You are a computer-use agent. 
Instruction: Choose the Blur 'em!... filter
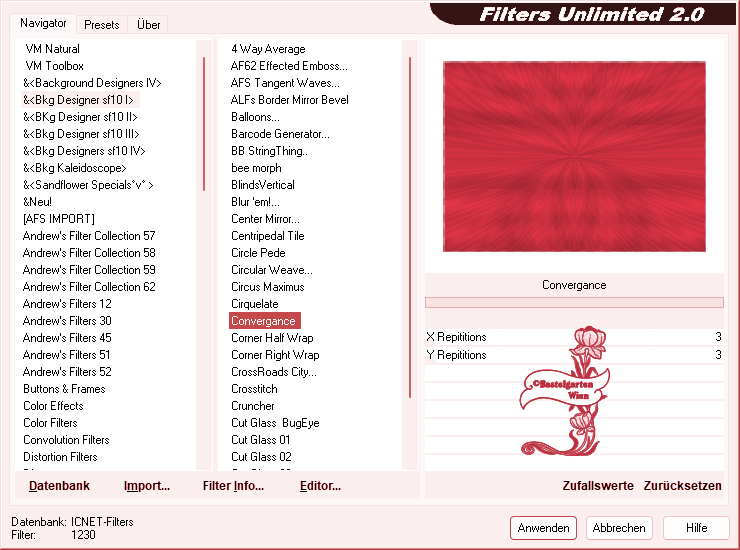point(255,202)
